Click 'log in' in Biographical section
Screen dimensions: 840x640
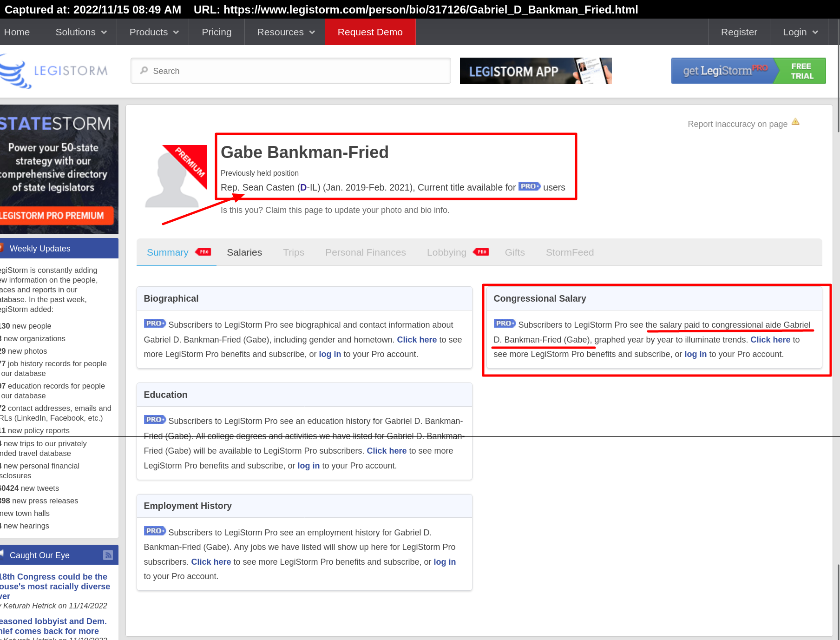click(330, 354)
